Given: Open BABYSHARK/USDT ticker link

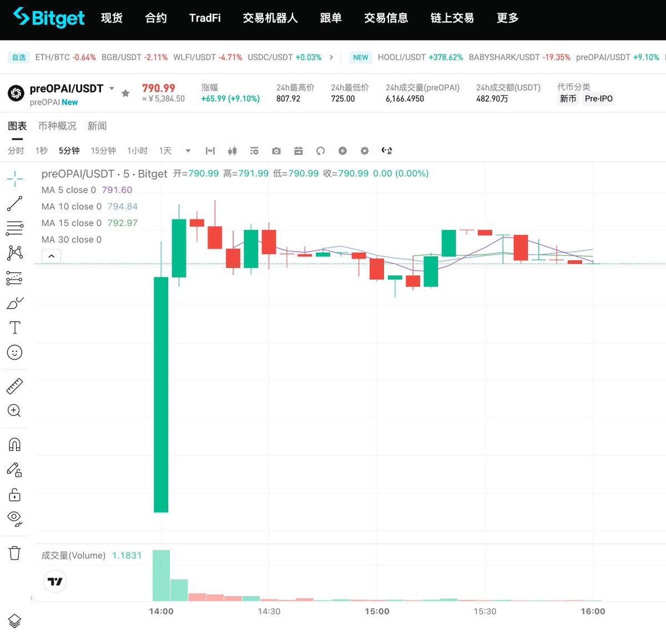Looking at the screenshot, I should click(519, 57).
